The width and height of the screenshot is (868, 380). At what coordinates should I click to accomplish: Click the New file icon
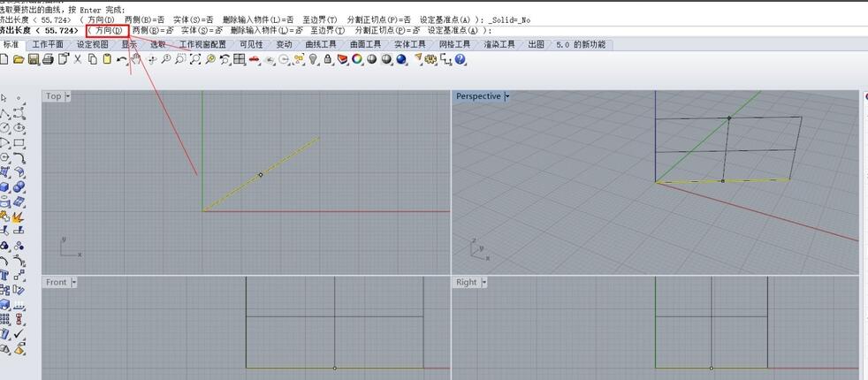(x=4, y=59)
